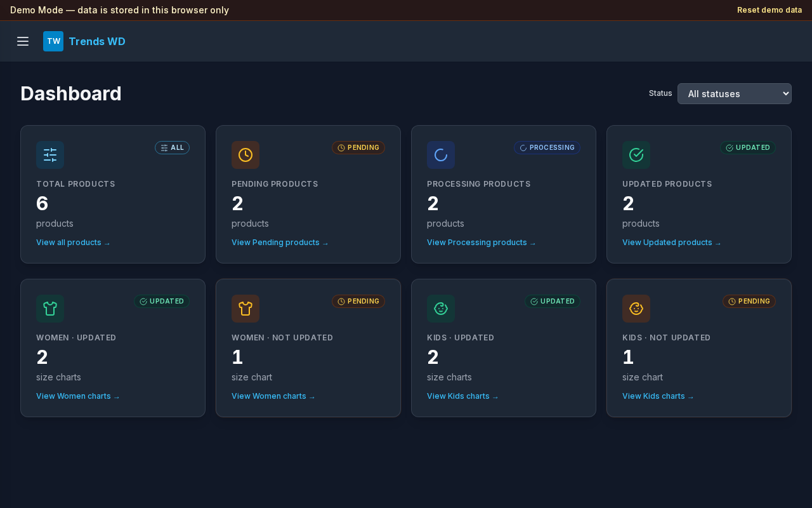The width and height of the screenshot is (812, 508).
Task: Click the KIDS · NOT UPDATED label
Action: (667, 338)
